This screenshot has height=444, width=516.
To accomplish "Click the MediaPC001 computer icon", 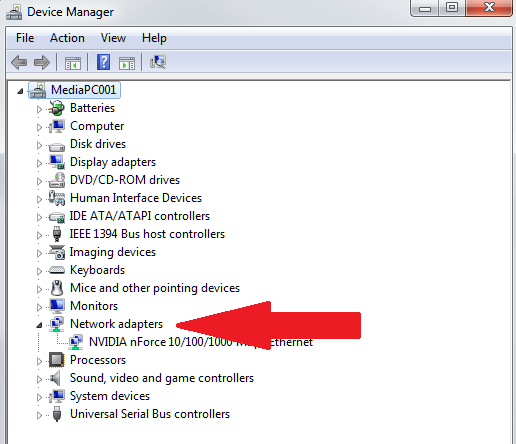I will (x=38, y=90).
